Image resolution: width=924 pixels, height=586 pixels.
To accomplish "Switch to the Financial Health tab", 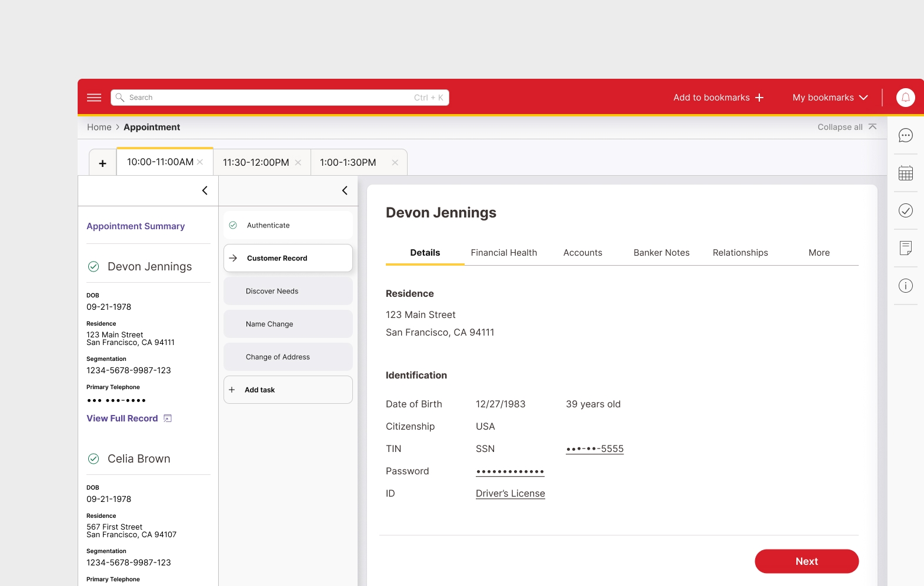I will (x=503, y=253).
